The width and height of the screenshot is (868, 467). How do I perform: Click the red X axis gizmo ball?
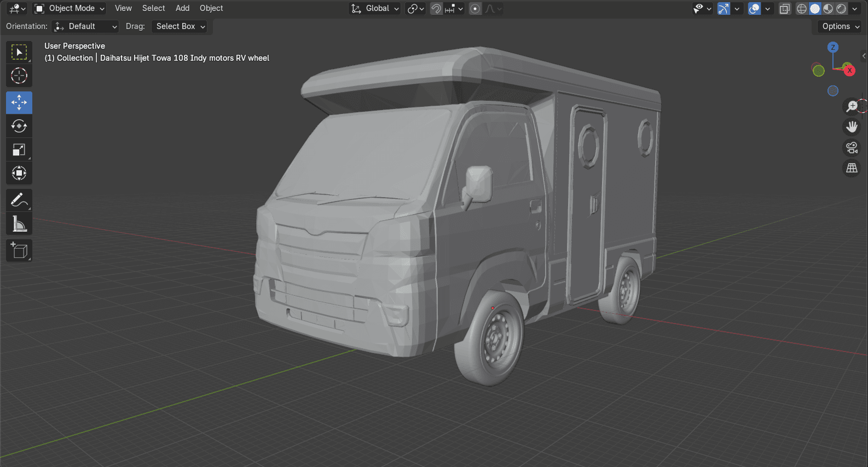[849, 70]
